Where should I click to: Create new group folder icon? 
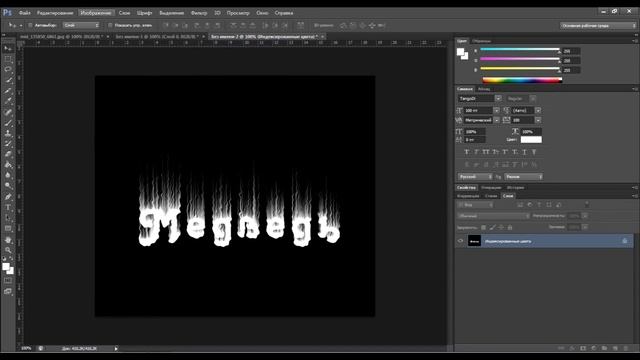(x=604, y=348)
